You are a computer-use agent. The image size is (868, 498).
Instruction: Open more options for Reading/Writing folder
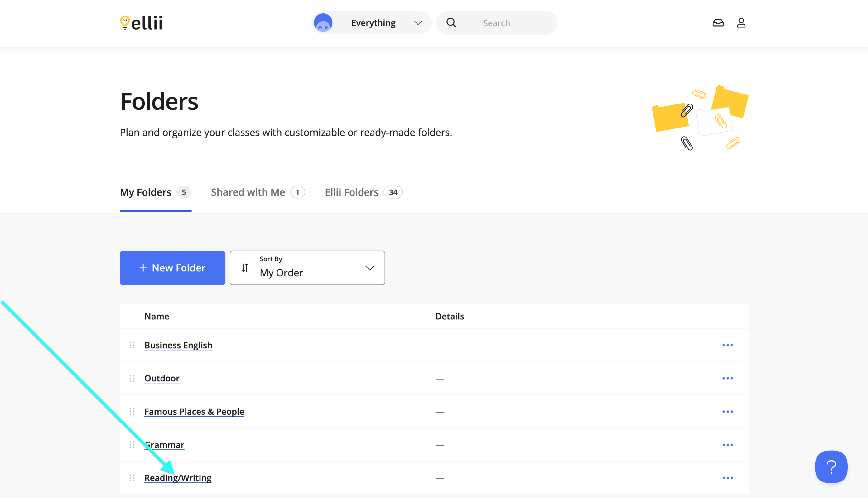pyautogui.click(x=727, y=478)
